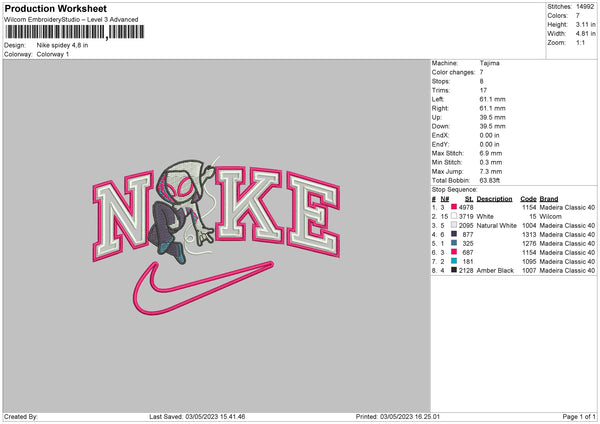Click the dark purple swatch beside 877

(x=454, y=234)
